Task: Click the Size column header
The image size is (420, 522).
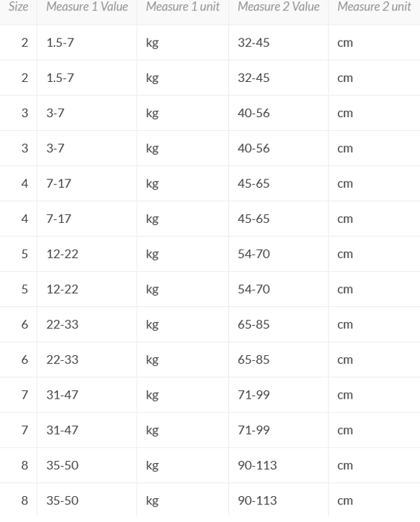Action: (18, 7)
